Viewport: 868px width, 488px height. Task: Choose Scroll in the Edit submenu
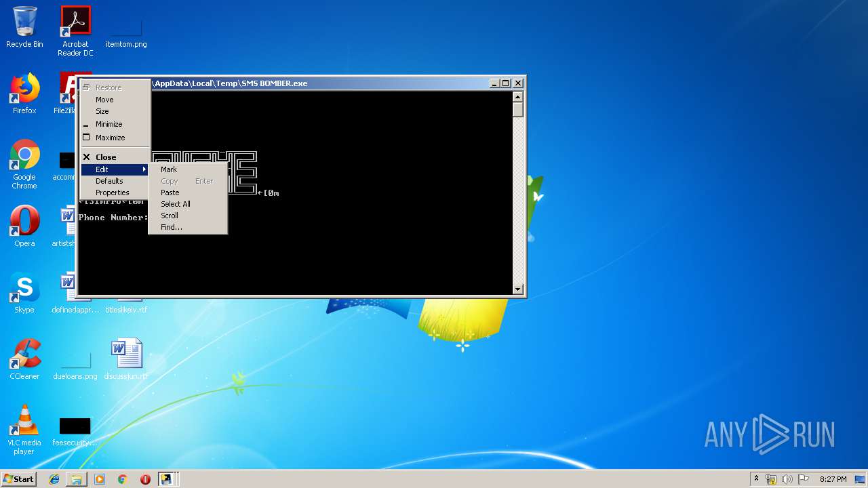pyautogui.click(x=188, y=216)
